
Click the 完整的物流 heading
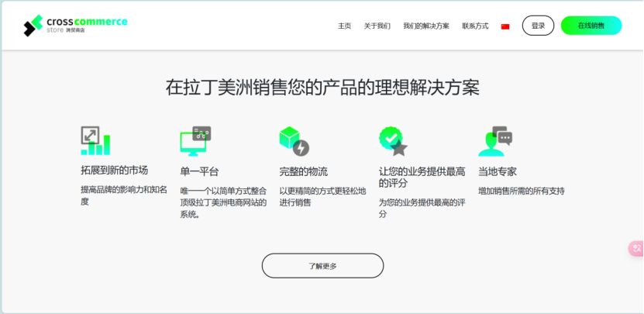pos(304,172)
